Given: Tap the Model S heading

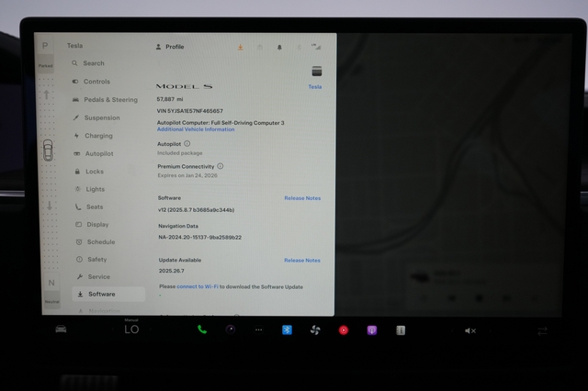Looking at the screenshot, I should (184, 86).
